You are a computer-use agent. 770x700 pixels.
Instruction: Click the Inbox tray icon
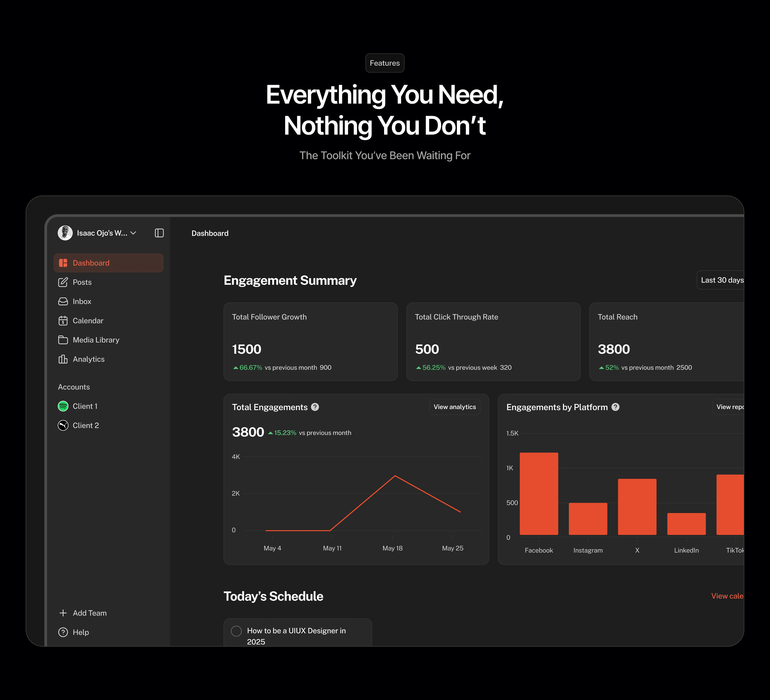(63, 301)
